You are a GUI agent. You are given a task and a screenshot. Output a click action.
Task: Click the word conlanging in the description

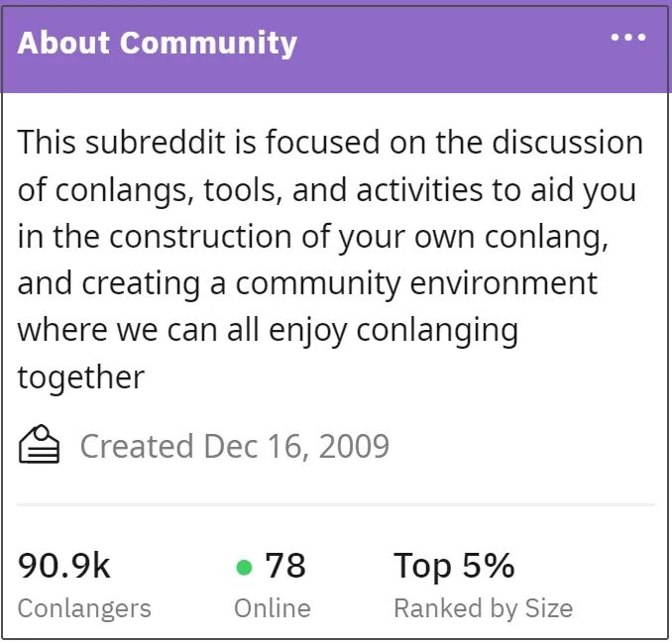coord(437,332)
